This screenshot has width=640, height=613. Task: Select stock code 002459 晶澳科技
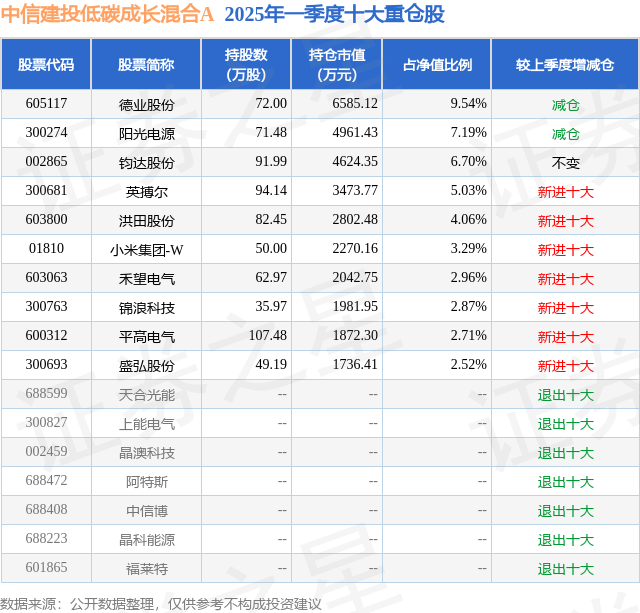[46, 451]
